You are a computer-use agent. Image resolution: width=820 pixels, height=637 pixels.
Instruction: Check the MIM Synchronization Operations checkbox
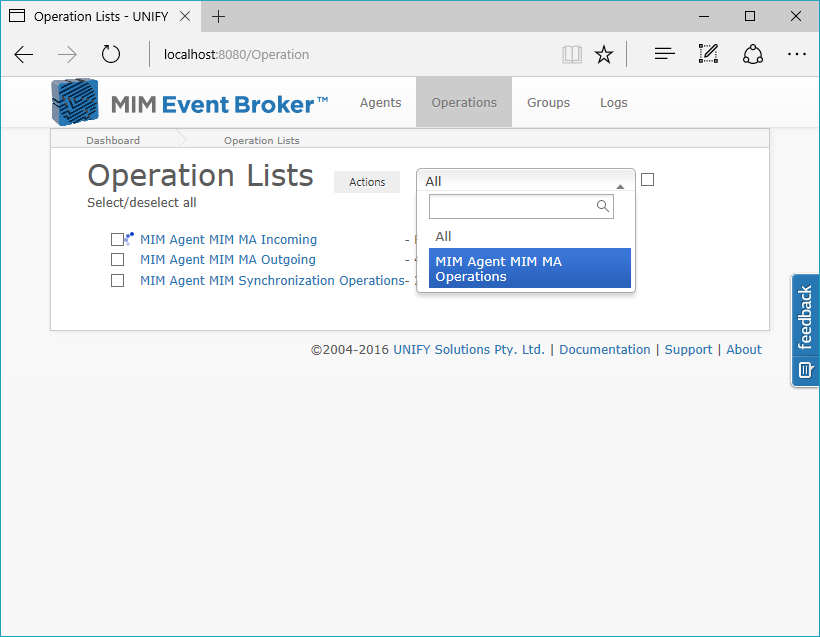[117, 281]
